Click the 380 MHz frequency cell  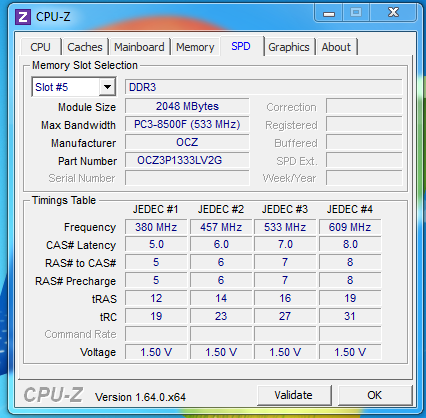[x=156, y=227]
